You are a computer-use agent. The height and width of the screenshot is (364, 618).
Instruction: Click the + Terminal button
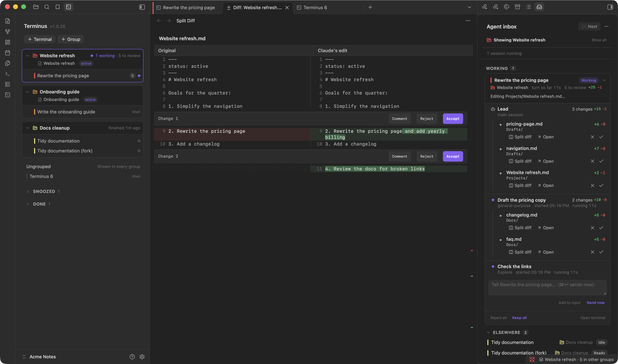[x=40, y=39]
